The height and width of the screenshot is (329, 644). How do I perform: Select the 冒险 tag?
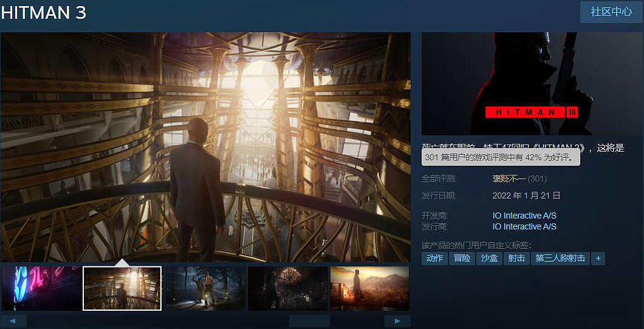[x=462, y=259]
